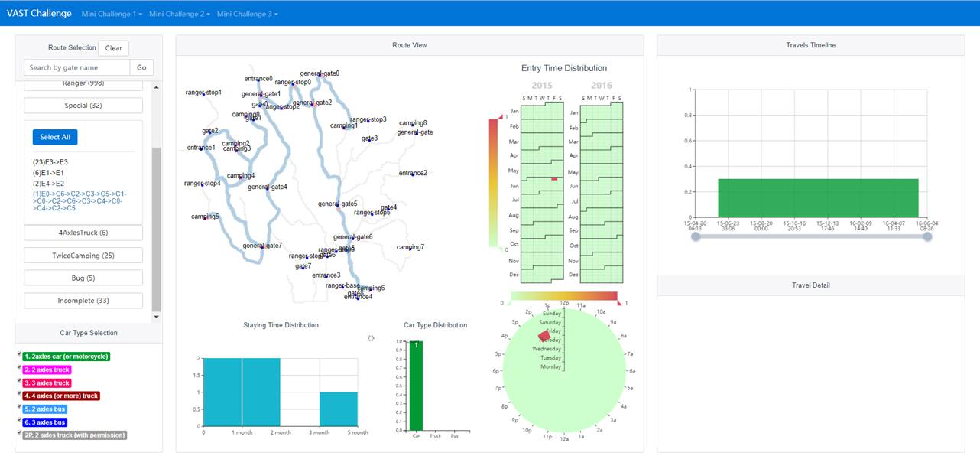Click the general-gate4 node on the map

point(268,187)
